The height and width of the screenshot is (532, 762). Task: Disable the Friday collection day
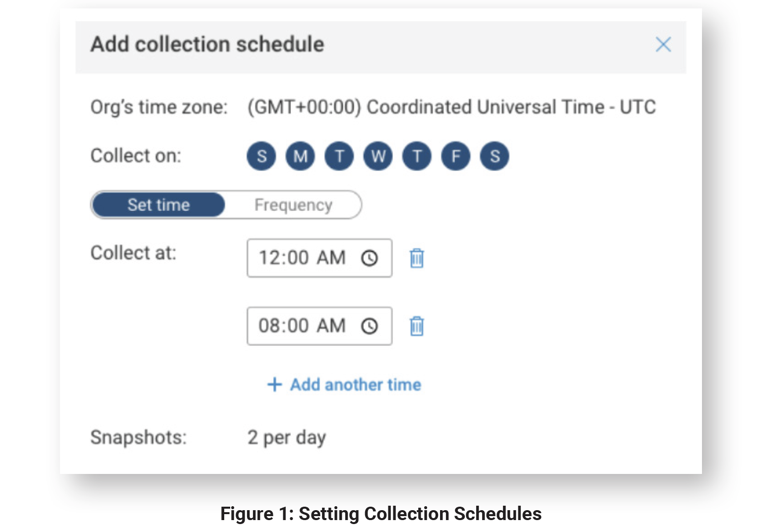pyautogui.click(x=456, y=156)
